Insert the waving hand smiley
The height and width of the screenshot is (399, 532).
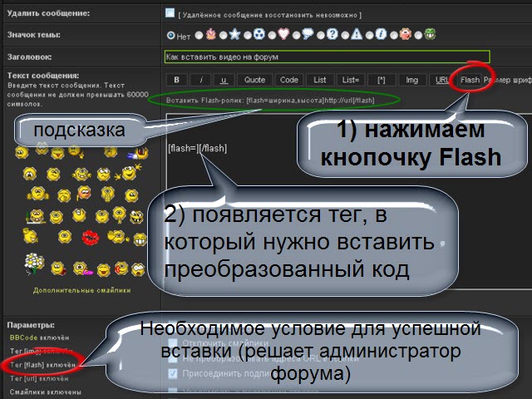(x=117, y=236)
